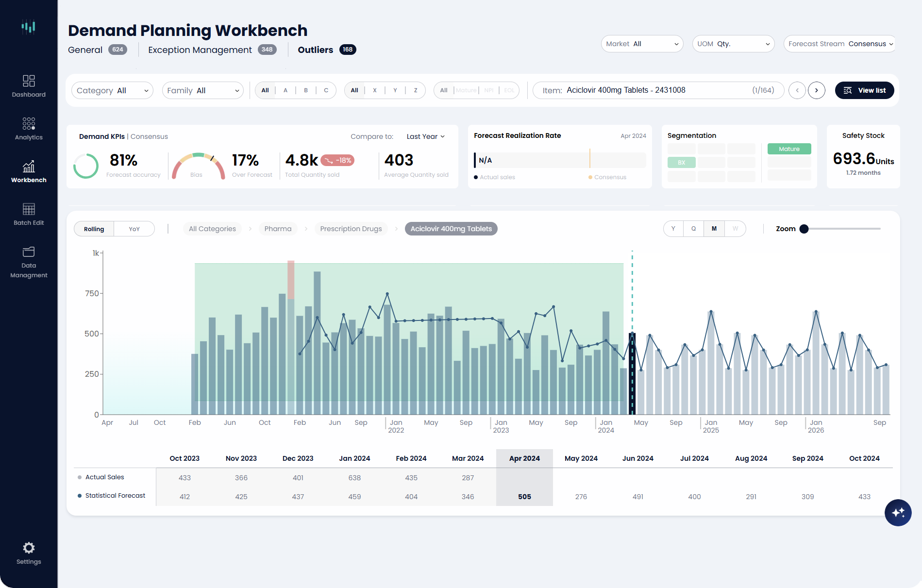Open Settings gear in sidebar
Screen dimensions: 922x588
click(29, 553)
